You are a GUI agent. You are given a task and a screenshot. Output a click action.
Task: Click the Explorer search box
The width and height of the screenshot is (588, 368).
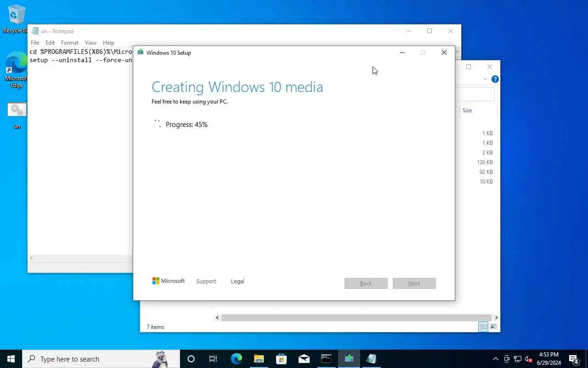click(474, 94)
